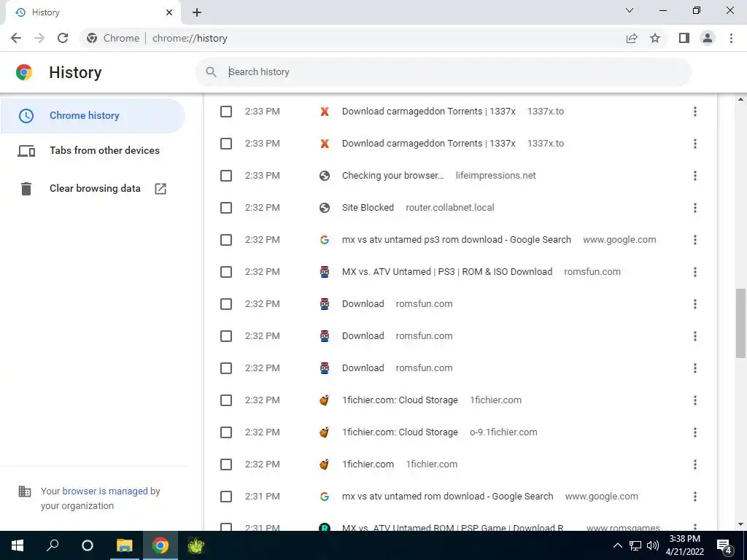
Task: Focus the Search history field
Action: click(x=443, y=72)
